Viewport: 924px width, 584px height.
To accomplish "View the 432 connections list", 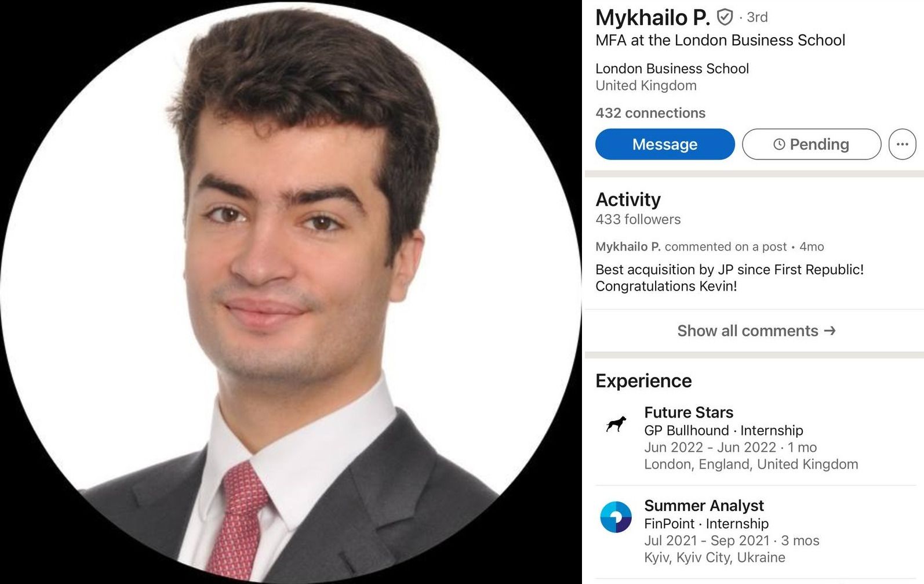I will click(x=650, y=113).
